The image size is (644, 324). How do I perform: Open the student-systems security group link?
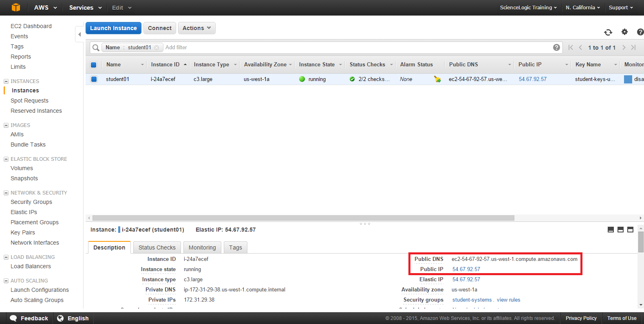(x=472, y=300)
